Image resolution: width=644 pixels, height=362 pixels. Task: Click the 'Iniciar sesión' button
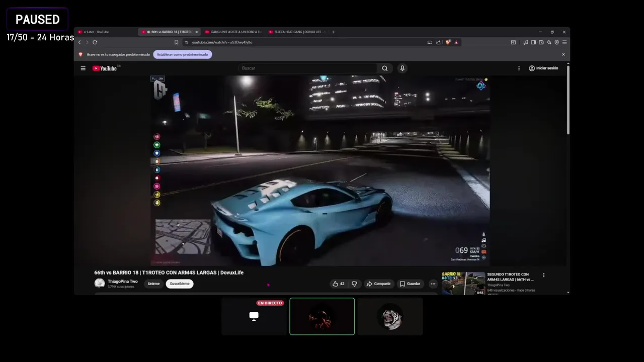point(543,68)
